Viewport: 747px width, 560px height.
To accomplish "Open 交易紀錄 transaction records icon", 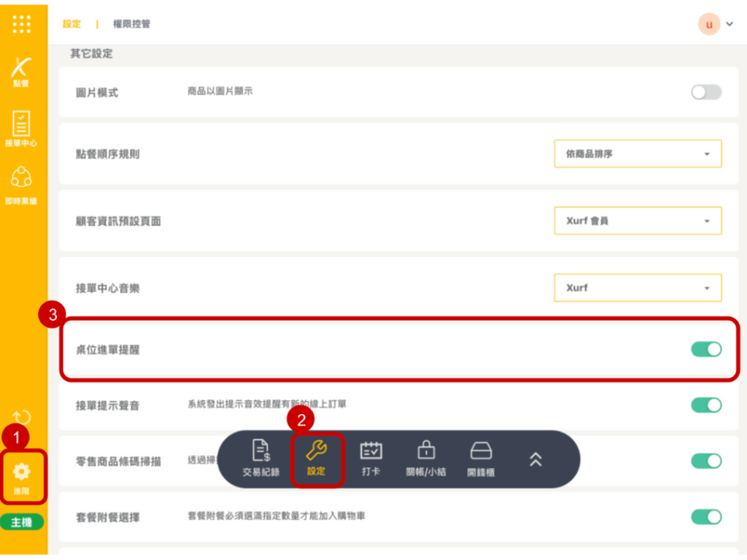I will point(261,458).
